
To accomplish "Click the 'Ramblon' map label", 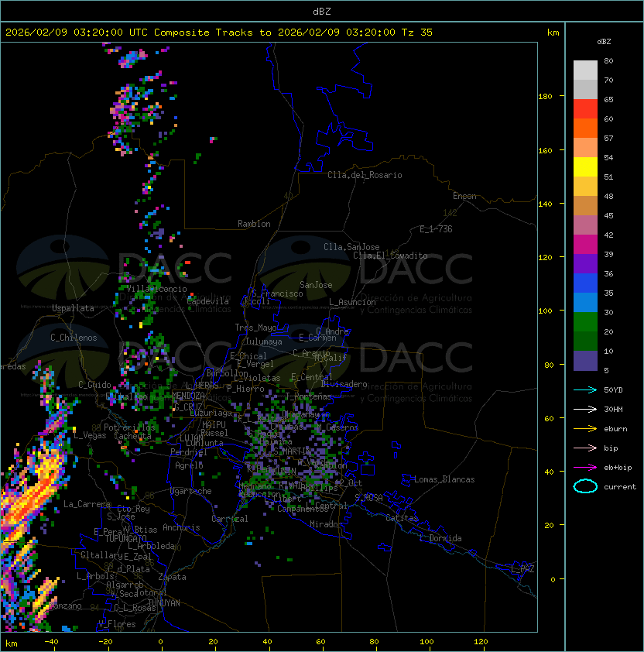I will 254,224.
